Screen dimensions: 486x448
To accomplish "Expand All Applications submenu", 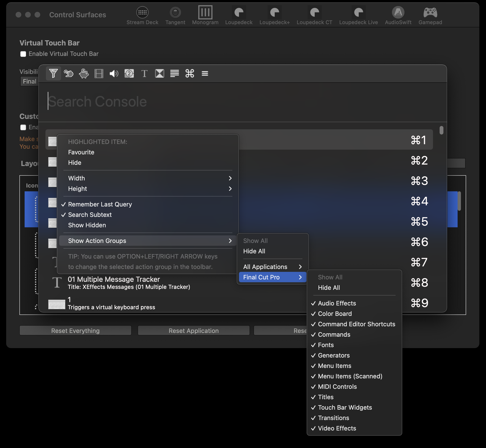I will [x=273, y=267].
